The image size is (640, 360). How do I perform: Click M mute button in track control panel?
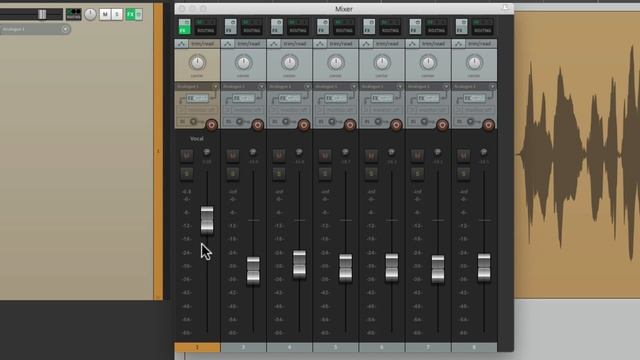click(105, 15)
